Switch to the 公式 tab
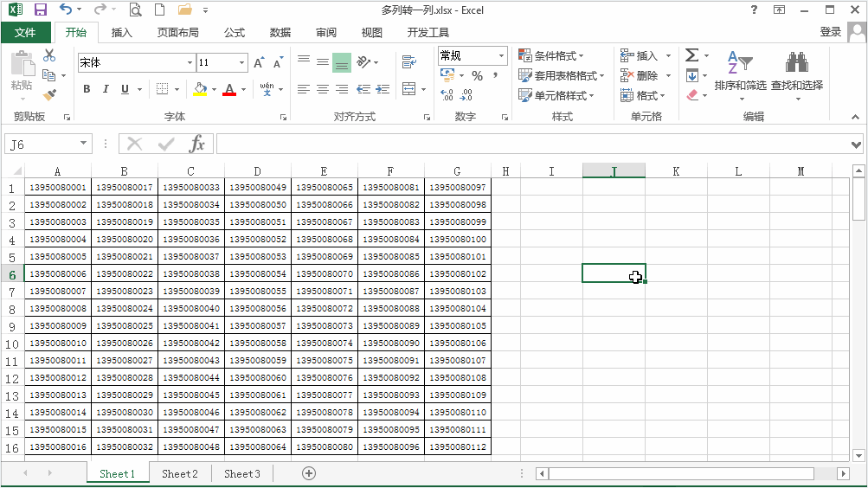The height and width of the screenshot is (488, 868). click(235, 33)
